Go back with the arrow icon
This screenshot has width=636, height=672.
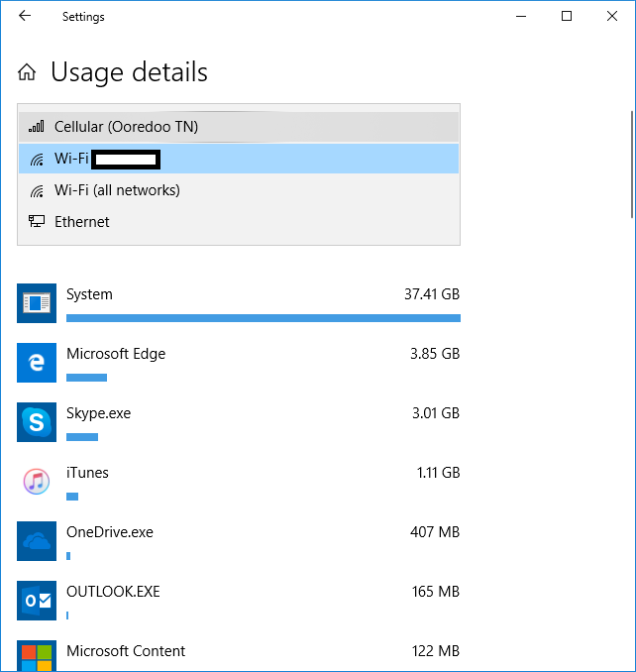(25, 16)
